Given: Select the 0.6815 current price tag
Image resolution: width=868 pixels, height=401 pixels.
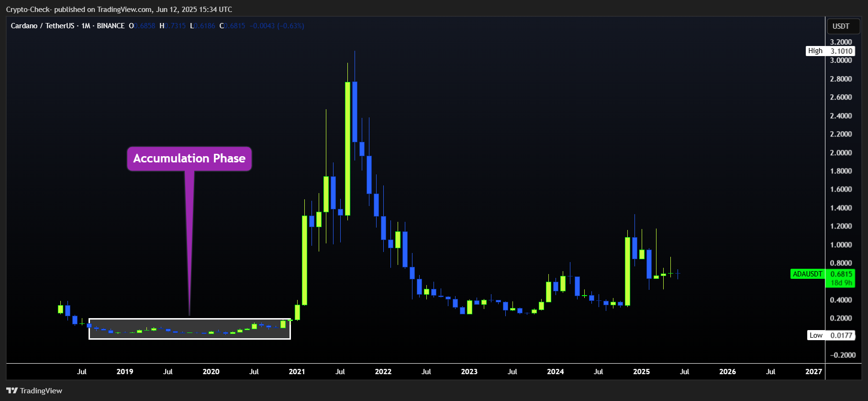Looking at the screenshot, I should point(841,274).
